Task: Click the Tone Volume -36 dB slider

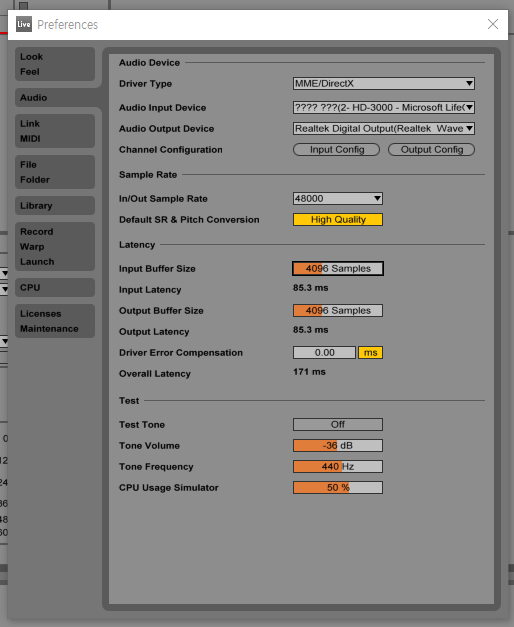Action: 338,445
